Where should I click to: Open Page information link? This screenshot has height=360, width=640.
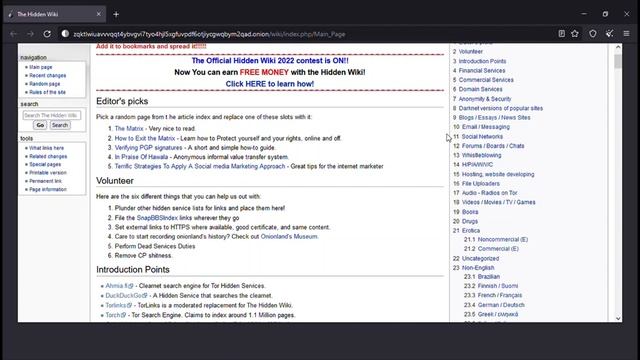48,189
